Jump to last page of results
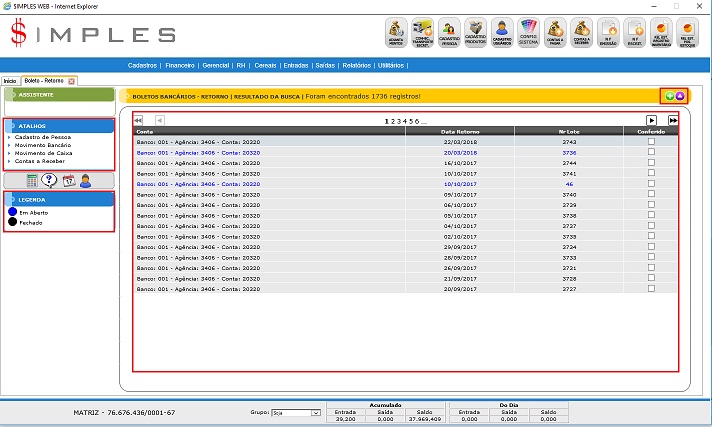 click(x=673, y=120)
